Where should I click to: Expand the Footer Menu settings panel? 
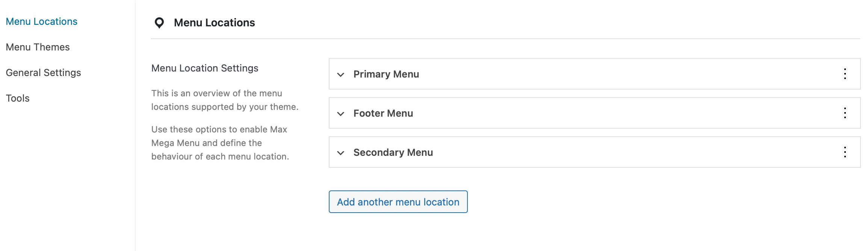pos(383,113)
